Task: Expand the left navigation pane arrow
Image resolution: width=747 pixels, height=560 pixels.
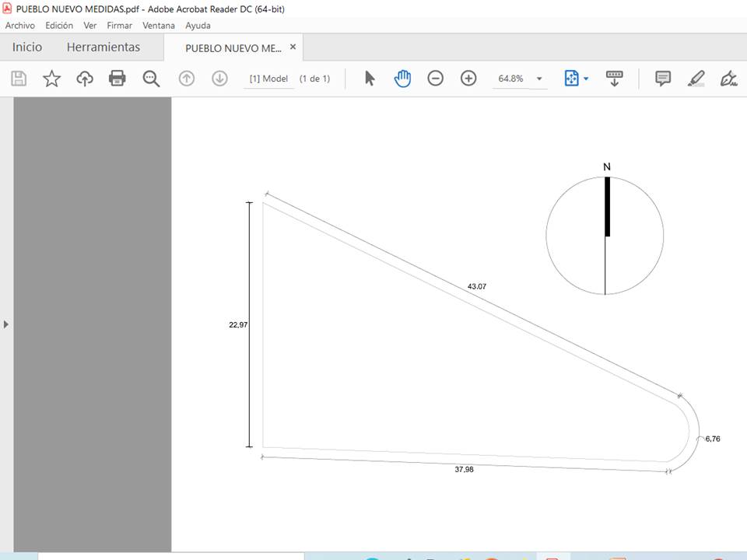Action: coord(6,324)
